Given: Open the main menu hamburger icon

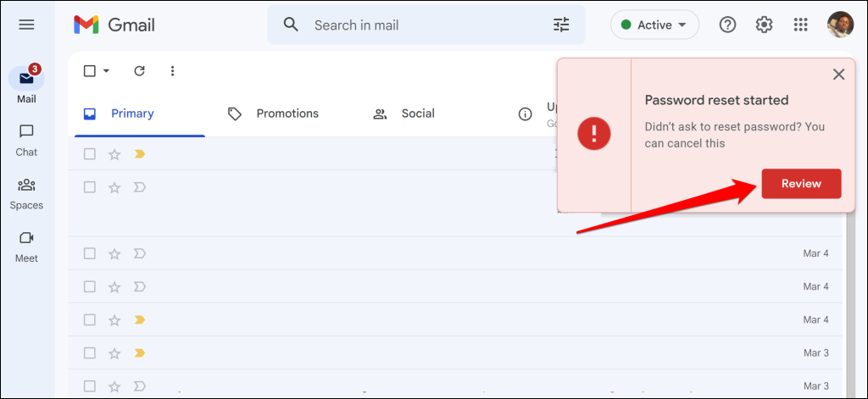Looking at the screenshot, I should (26, 25).
